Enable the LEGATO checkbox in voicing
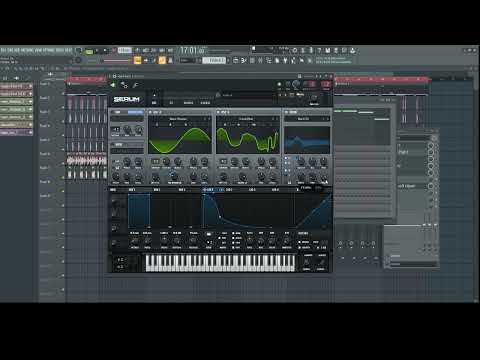Screen dimensions: 480x360 coord(300,248)
